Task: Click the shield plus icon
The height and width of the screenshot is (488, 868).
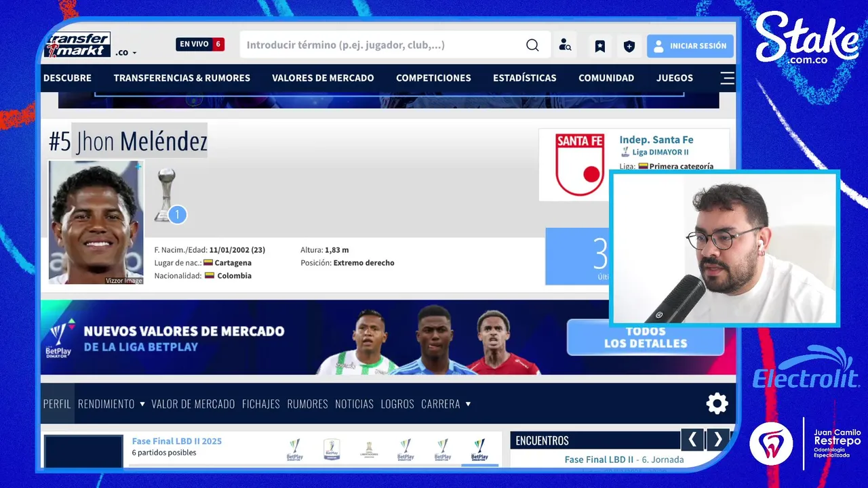Action: tap(629, 46)
